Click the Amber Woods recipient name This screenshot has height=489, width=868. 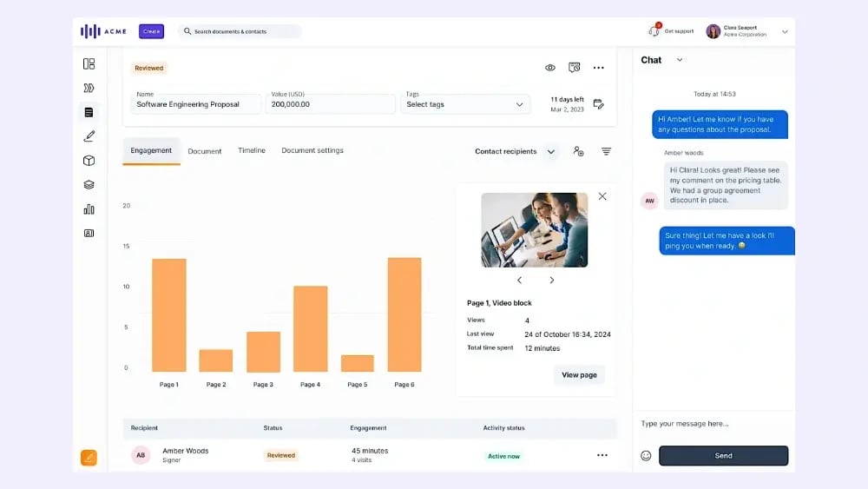[x=186, y=451]
